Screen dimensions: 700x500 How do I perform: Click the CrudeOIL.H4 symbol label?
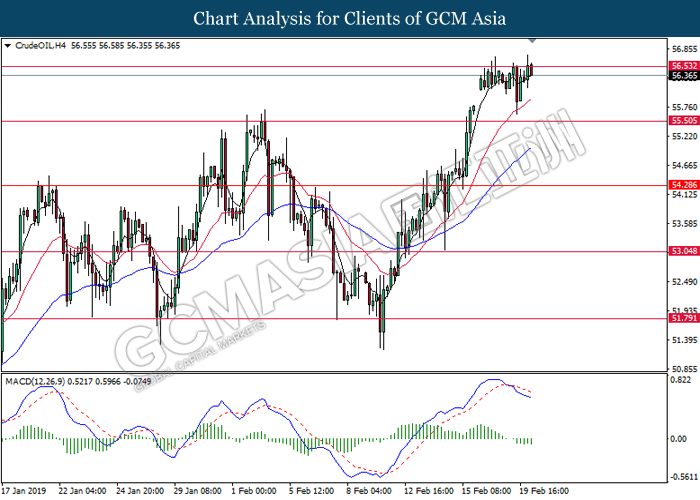coord(41,46)
